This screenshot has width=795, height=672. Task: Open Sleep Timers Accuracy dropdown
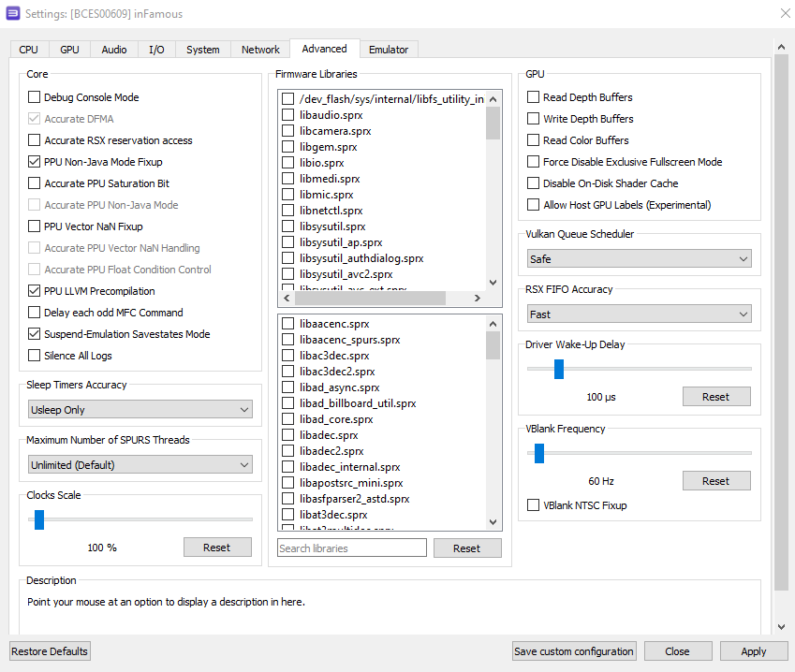tap(140, 410)
